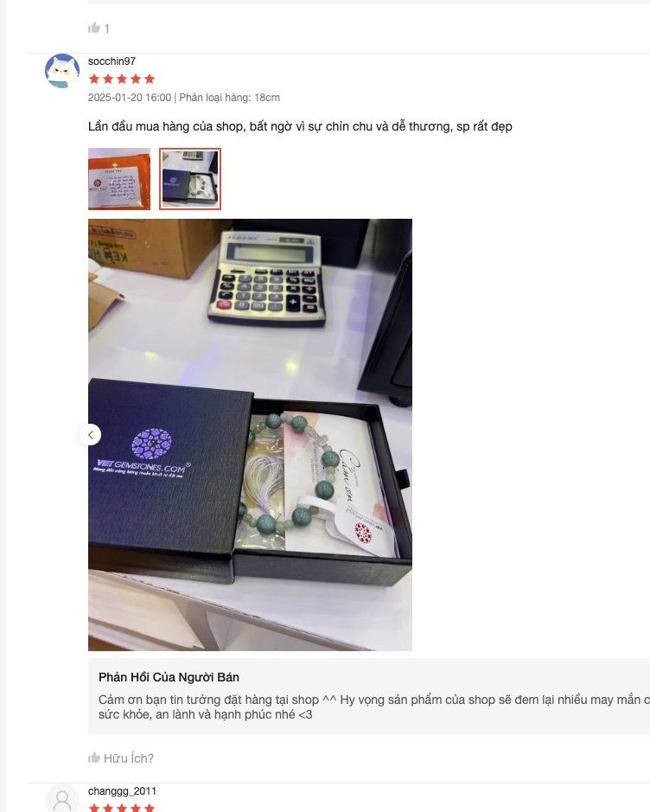Viewport: 650px width, 812px height.
Task: Open the changgg_2011 username profile
Action: click(122, 791)
